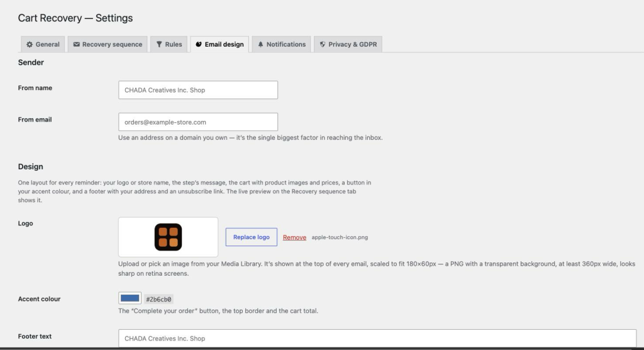Click the gear icon on General tab

pyautogui.click(x=30, y=45)
